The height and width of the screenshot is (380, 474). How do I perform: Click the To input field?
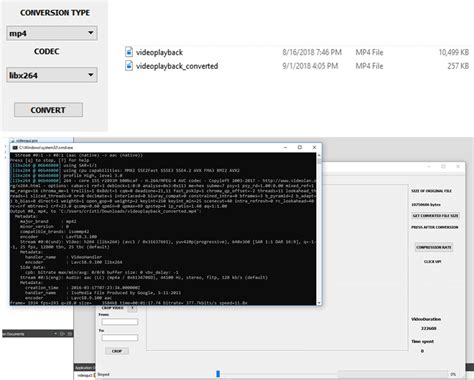click(120, 338)
